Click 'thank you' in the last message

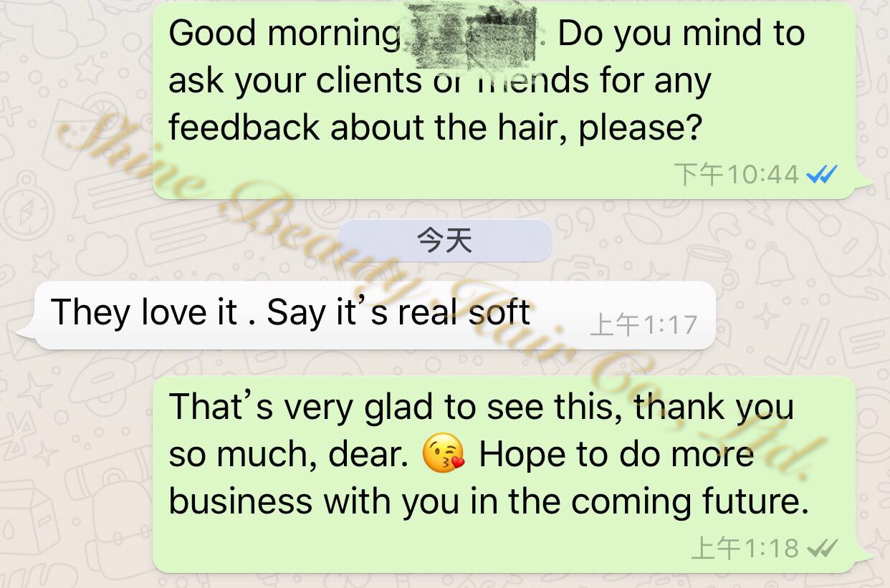(x=713, y=408)
